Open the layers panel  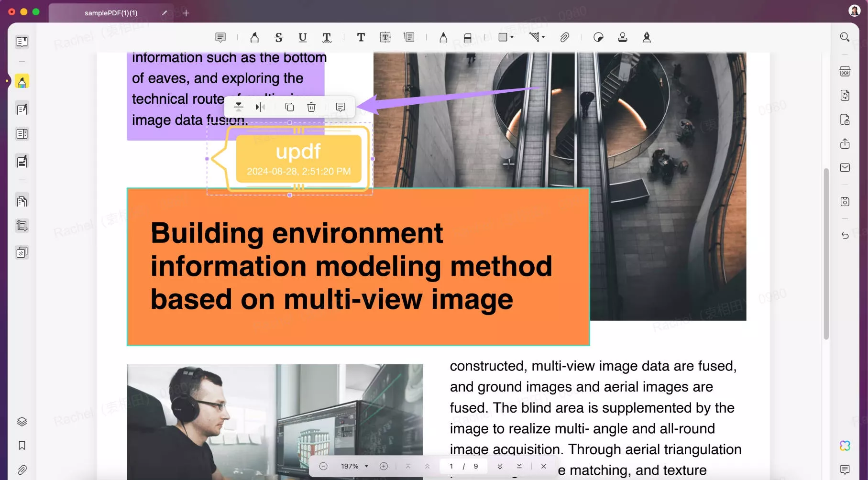pos(22,421)
